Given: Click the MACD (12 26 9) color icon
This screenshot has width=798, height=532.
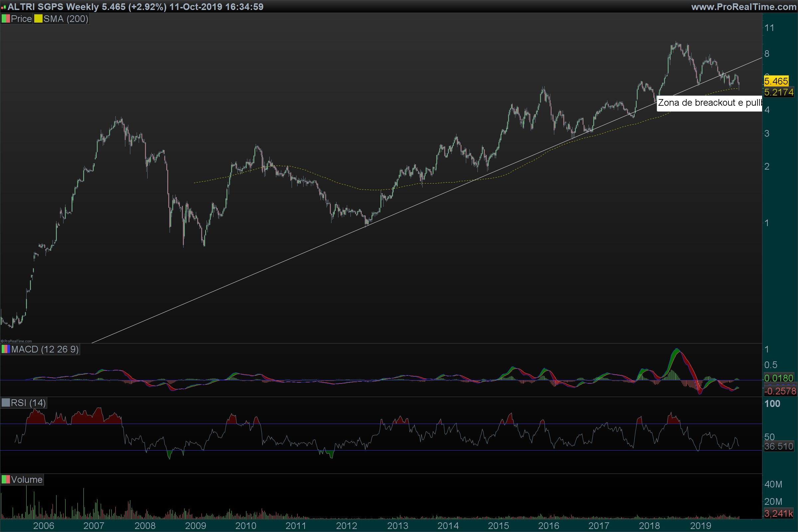Looking at the screenshot, I should (x=5, y=349).
